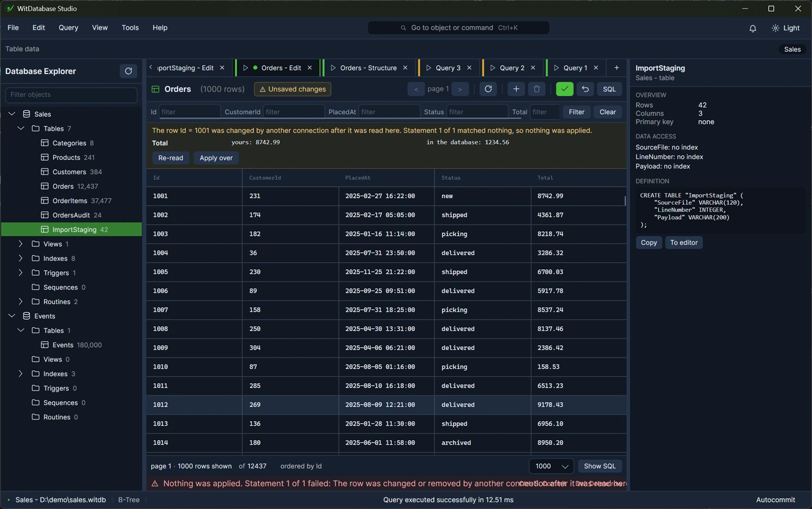Close the Orders - Edit tab

tap(310, 68)
